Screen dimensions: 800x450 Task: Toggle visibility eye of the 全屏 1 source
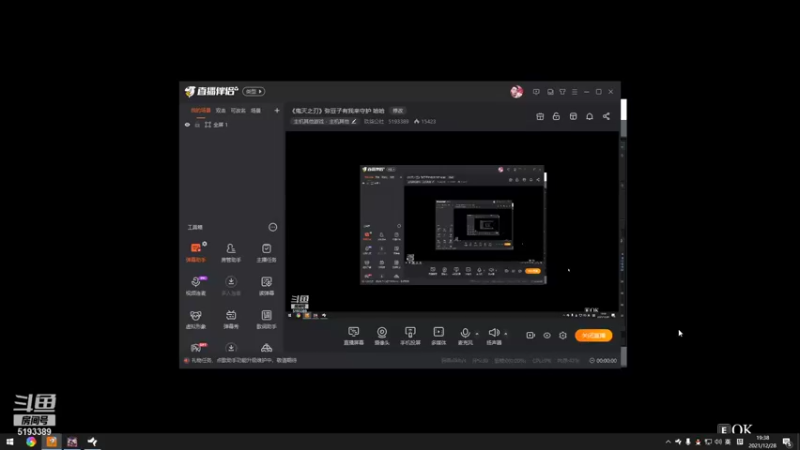(x=187, y=124)
